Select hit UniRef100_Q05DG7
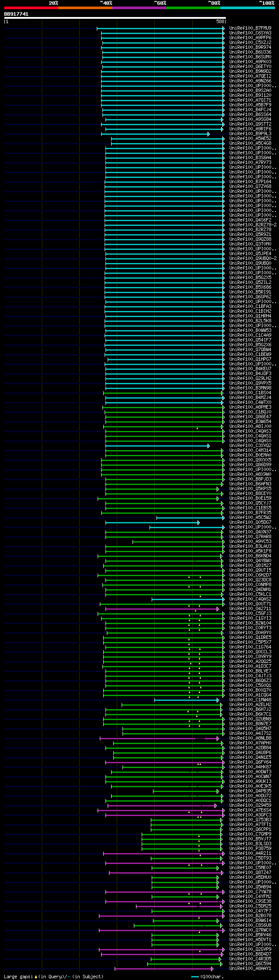Viewport: 279px width, 980px height. click(x=250, y=522)
